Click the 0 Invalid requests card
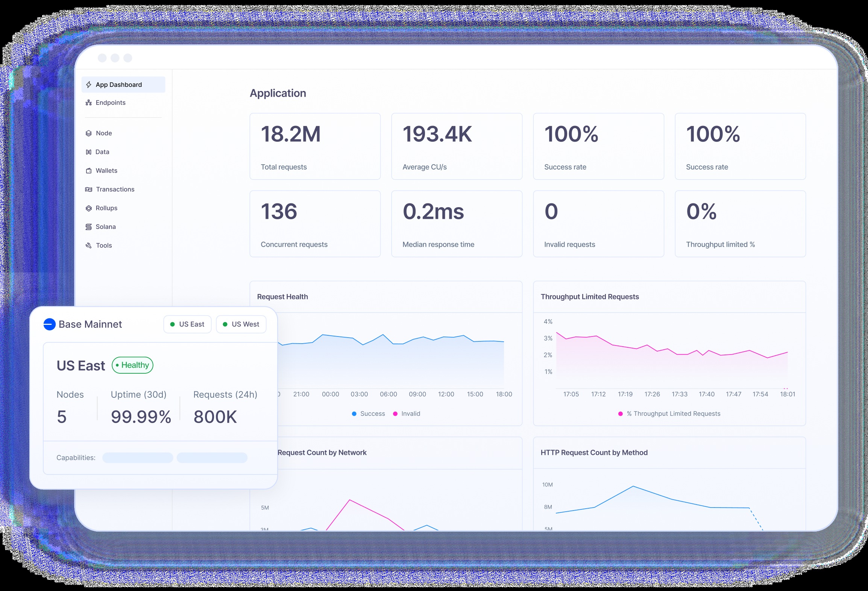 pyautogui.click(x=599, y=224)
